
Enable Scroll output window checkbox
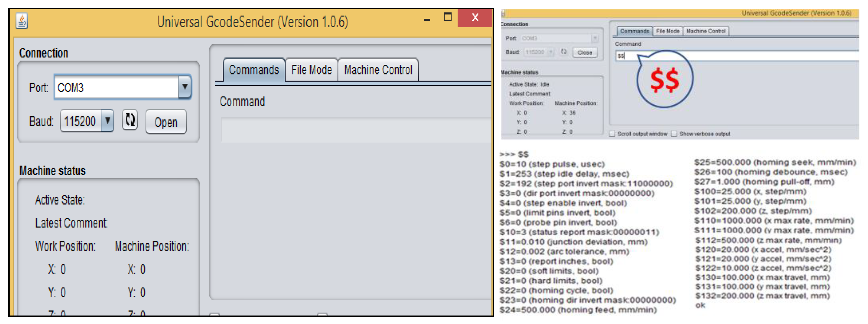click(x=612, y=134)
